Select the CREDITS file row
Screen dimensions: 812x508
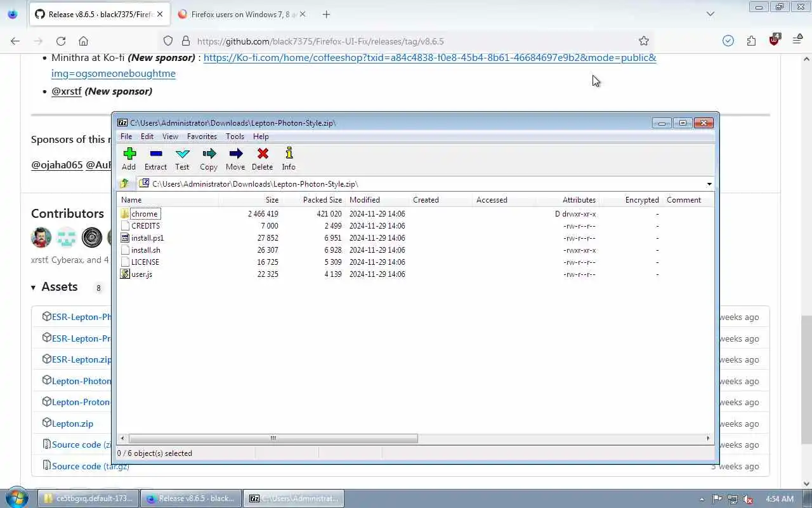click(416, 226)
